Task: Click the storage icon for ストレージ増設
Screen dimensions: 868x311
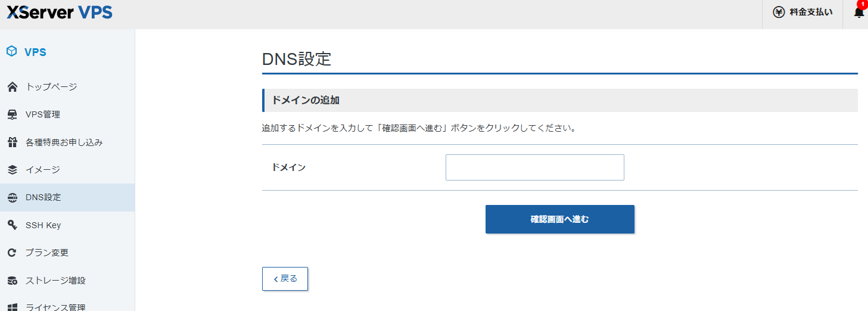Action: [x=12, y=281]
